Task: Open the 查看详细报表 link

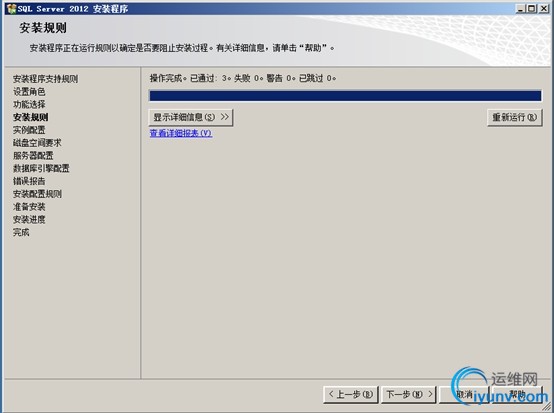Action: tap(181, 133)
